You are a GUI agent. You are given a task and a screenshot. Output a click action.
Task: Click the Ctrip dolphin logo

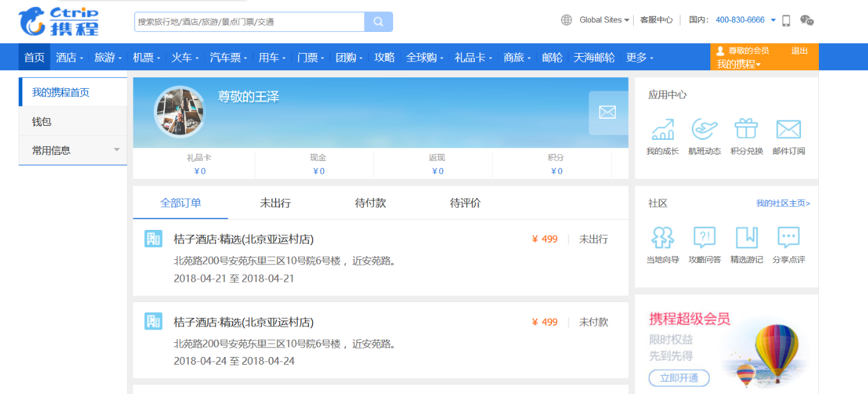59,21
